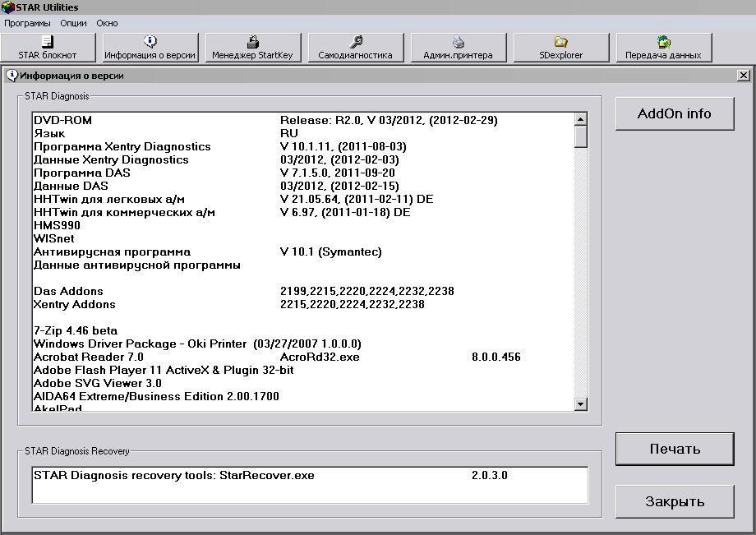756x535 pixels.
Task: Select Windows Driver Package Oki Printer row
Action: coord(304,344)
